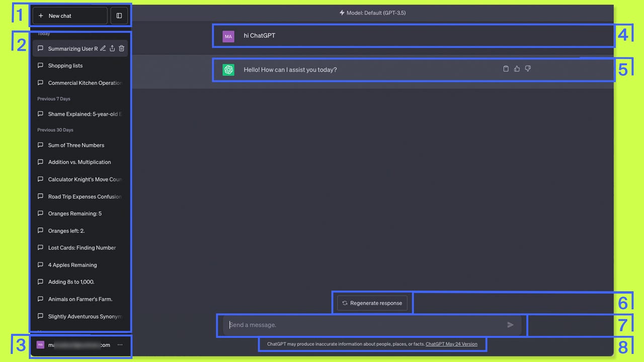Open the Commercial Kitchen Operations chat
The width and height of the screenshot is (644, 362).
coord(80,83)
